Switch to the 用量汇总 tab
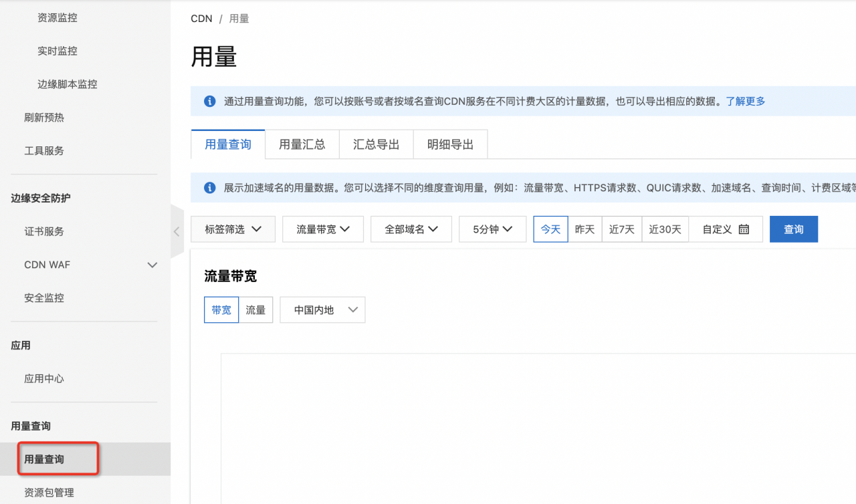Screen dimensions: 856x504 coord(302,144)
